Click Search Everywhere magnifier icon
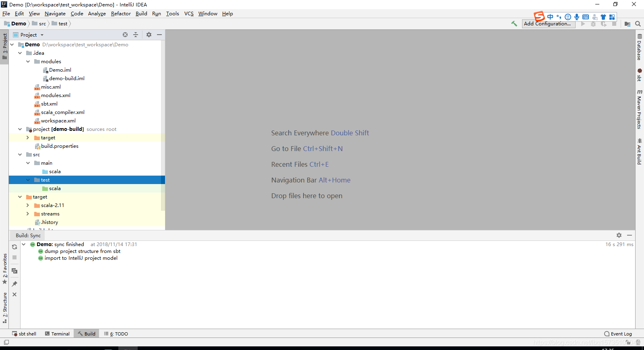The width and height of the screenshot is (644, 350). 638,24
